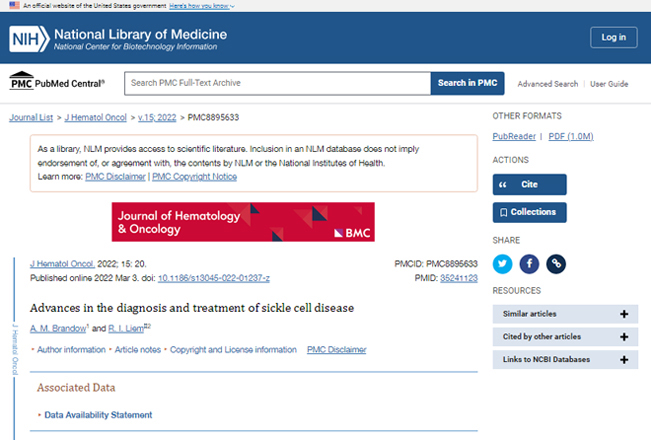Expand Links to NCBI Databases

(565, 359)
